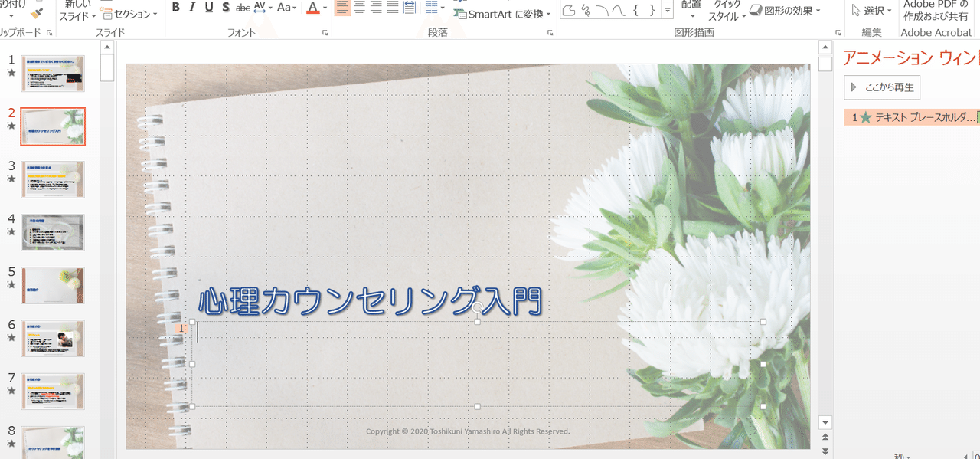The width and height of the screenshot is (980, 459).
Task: Open 新しいスライド new slide menu
Action: pos(77,11)
